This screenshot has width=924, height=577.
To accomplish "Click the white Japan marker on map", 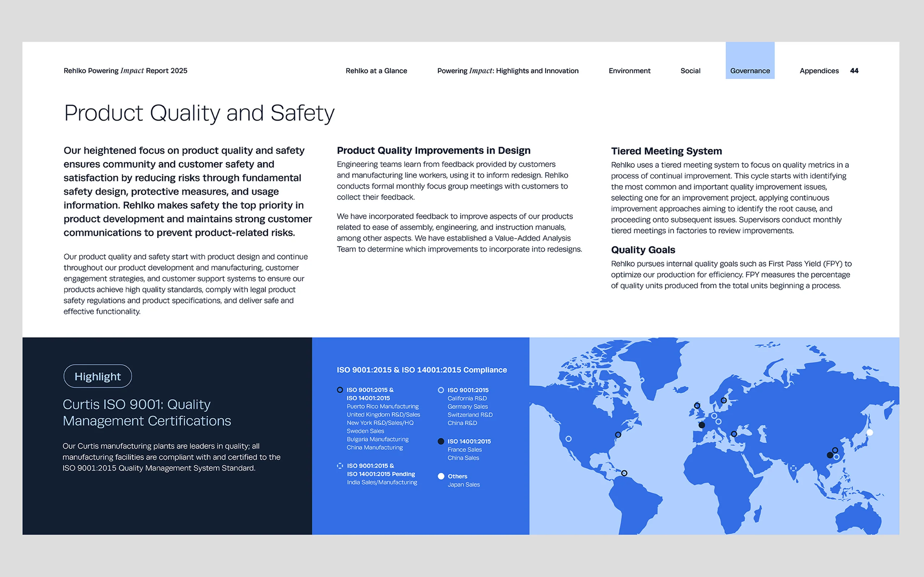I will 870,432.
